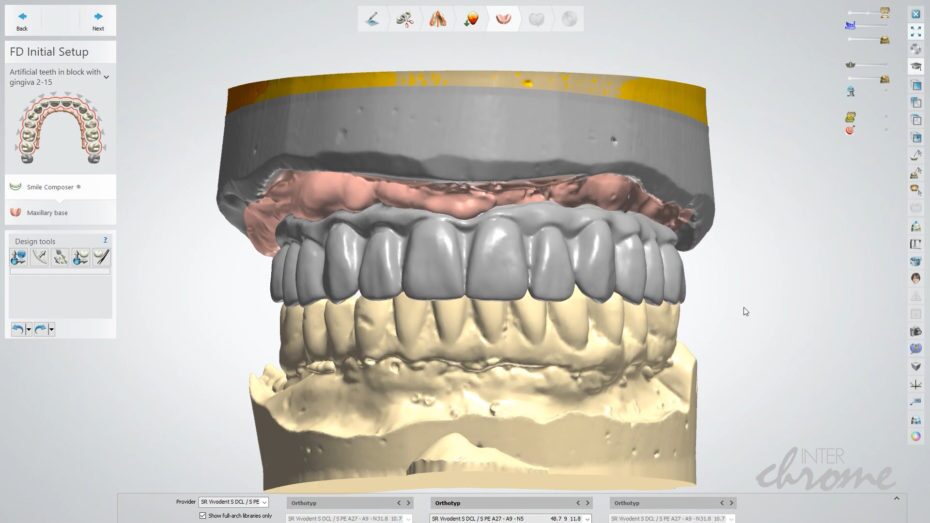The height and width of the screenshot is (523, 930).
Task: Toggle Show full-arch libraries only checkbox
Action: [203, 515]
